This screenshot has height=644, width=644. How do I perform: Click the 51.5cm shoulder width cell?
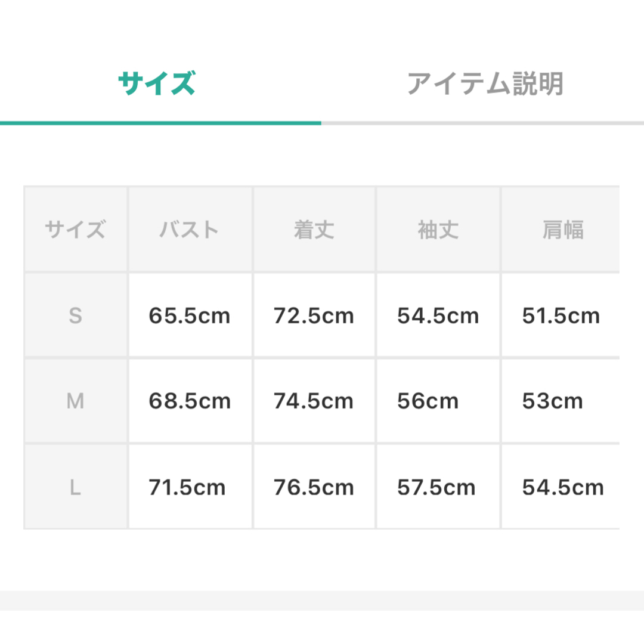click(x=561, y=315)
